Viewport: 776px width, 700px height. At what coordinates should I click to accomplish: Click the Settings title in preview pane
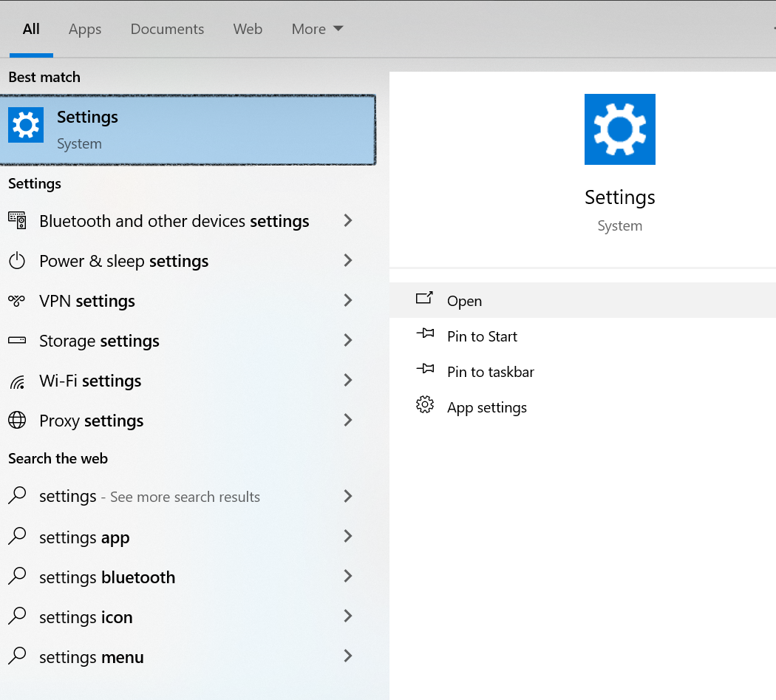pyautogui.click(x=619, y=197)
